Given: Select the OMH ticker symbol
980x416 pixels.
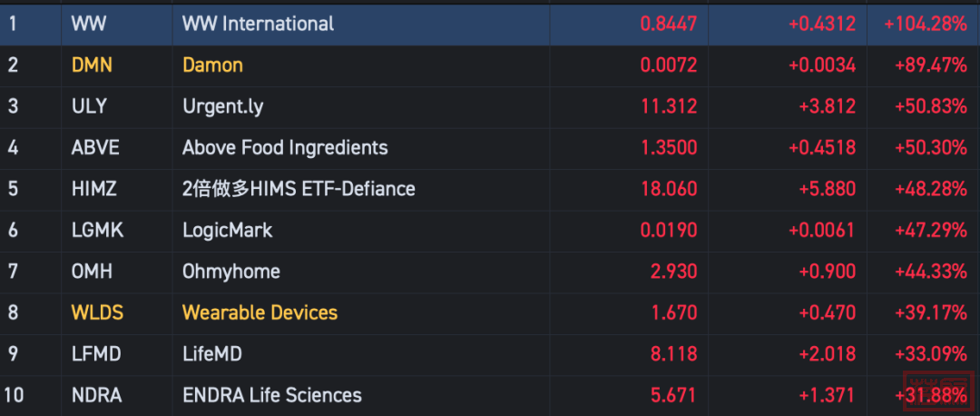Looking at the screenshot, I should click(92, 272).
